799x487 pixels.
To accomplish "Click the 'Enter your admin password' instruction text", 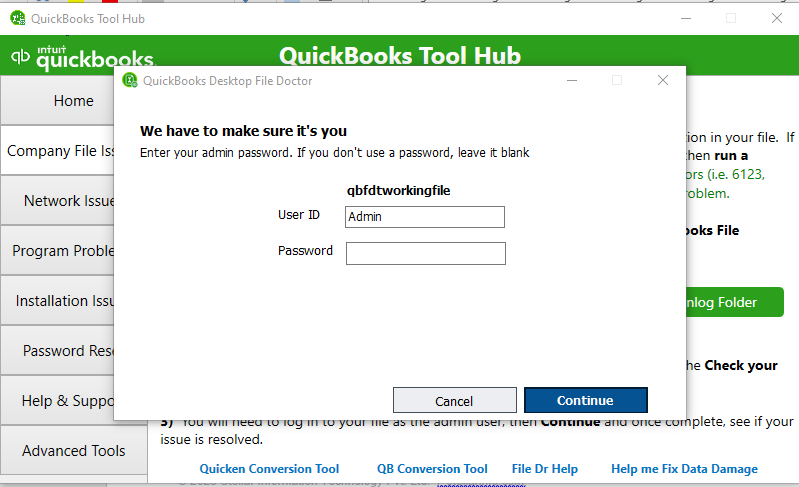I will (335, 153).
